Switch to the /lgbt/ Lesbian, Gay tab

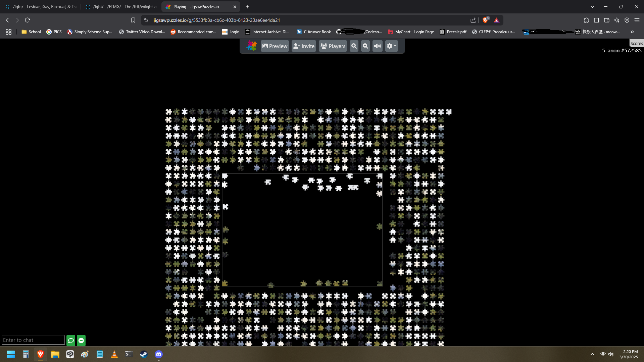[x=41, y=7]
